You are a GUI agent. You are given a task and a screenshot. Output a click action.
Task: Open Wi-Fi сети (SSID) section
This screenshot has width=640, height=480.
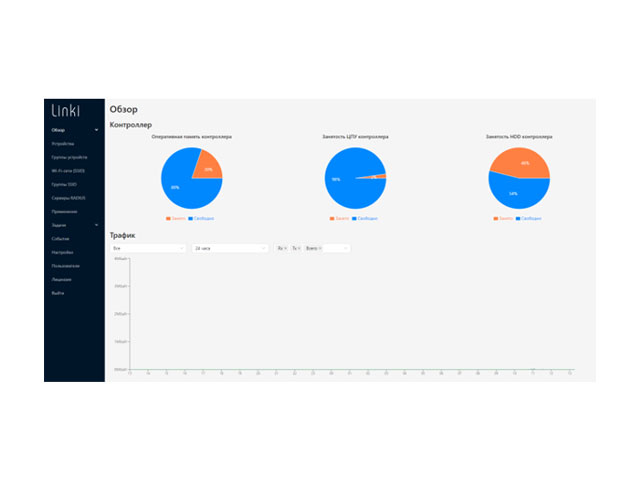tap(68, 171)
